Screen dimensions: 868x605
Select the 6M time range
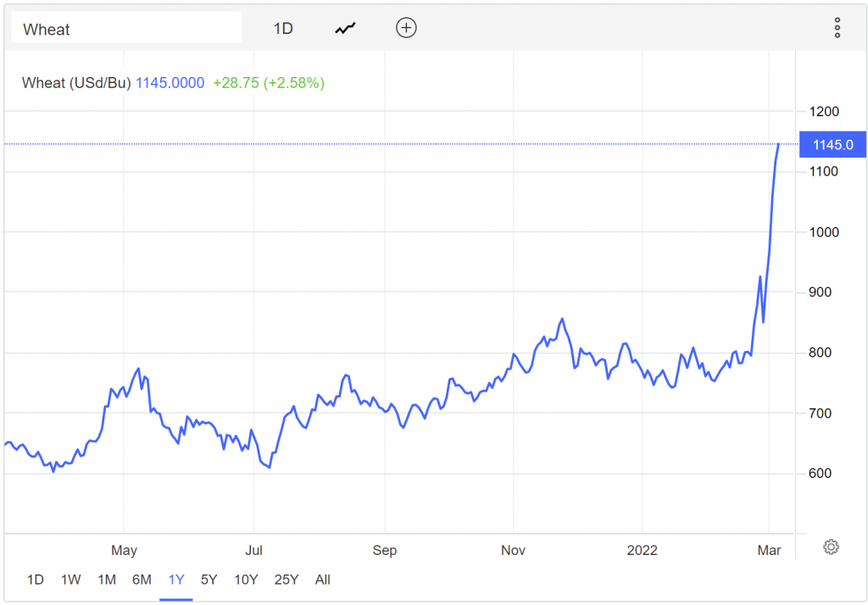[x=142, y=580]
